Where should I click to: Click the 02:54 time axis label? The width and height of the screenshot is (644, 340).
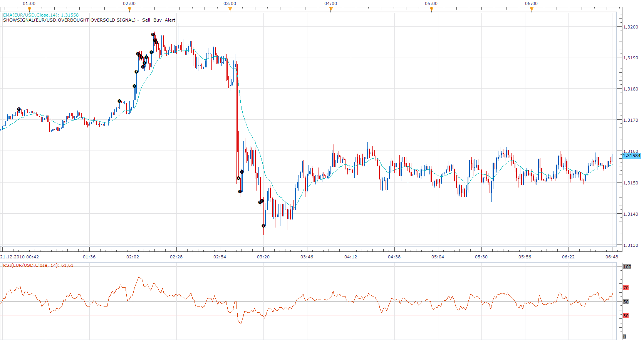(x=220, y=257)
